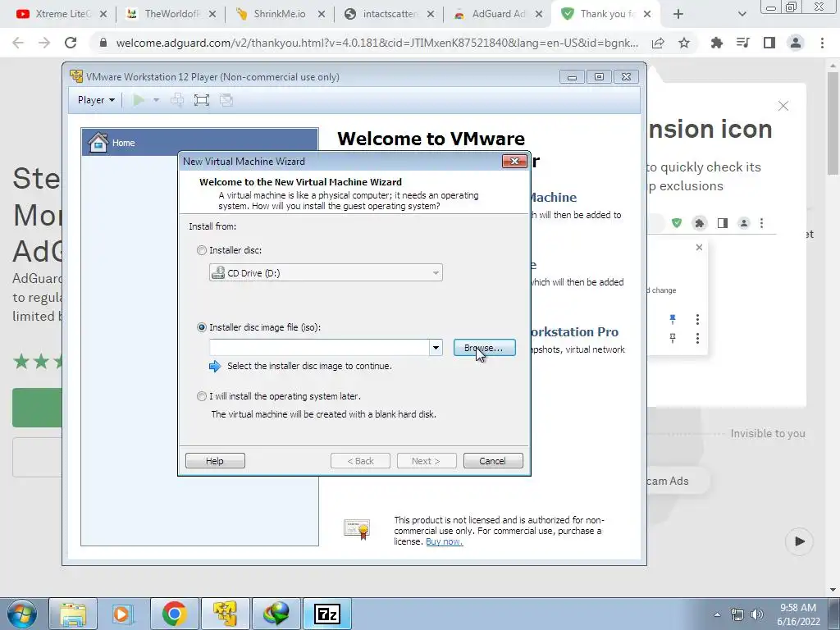Click the Browse button for ISO file
Screen dimensions: 840x630
point(484,348)
